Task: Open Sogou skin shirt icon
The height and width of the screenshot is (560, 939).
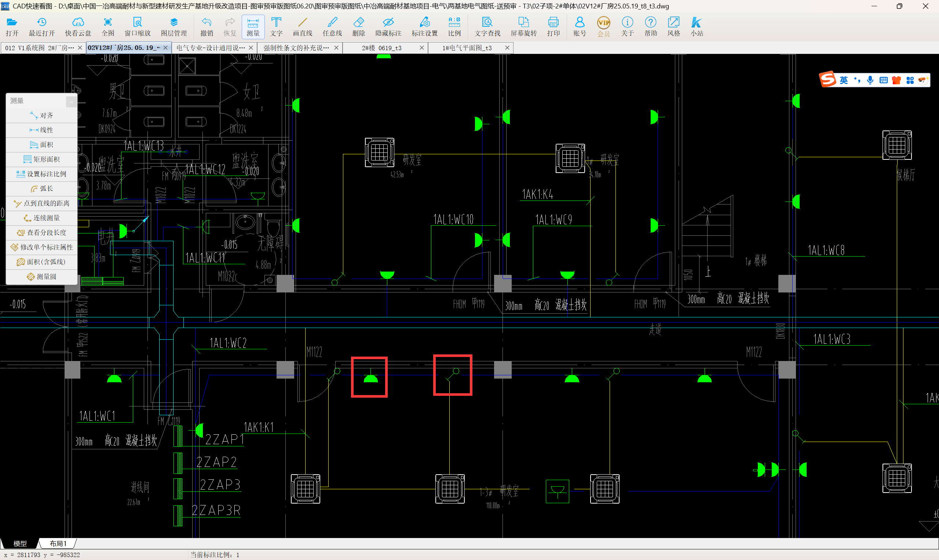Action: [896, 80]
